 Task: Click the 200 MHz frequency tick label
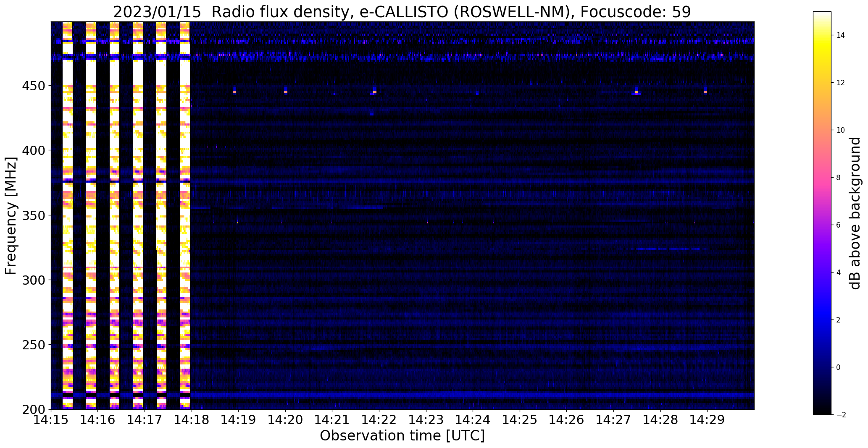[x=34, y=410]
